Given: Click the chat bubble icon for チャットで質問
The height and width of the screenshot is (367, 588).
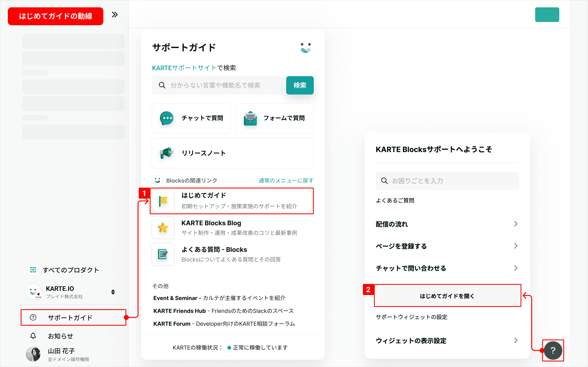Looking at the screenshot, I should [x=167, y=118].
